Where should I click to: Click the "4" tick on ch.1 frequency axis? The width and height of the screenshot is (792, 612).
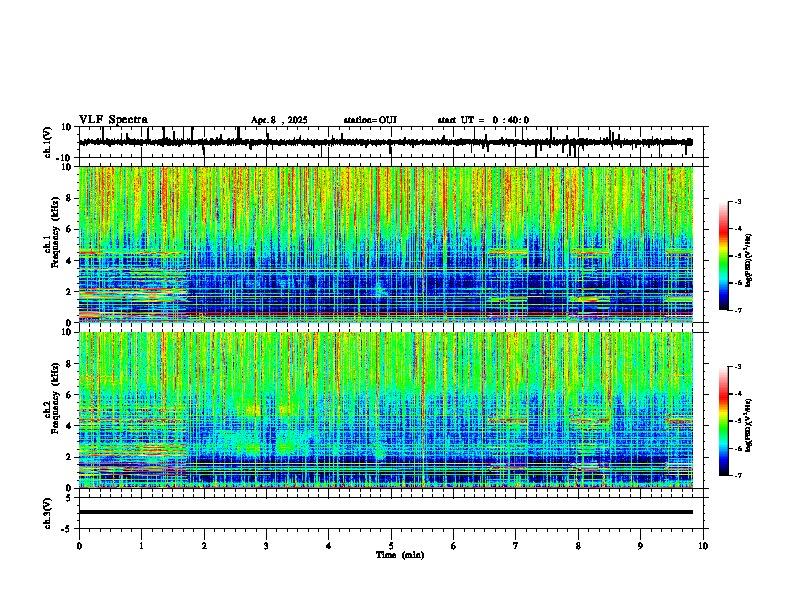[x=69, y=261]
